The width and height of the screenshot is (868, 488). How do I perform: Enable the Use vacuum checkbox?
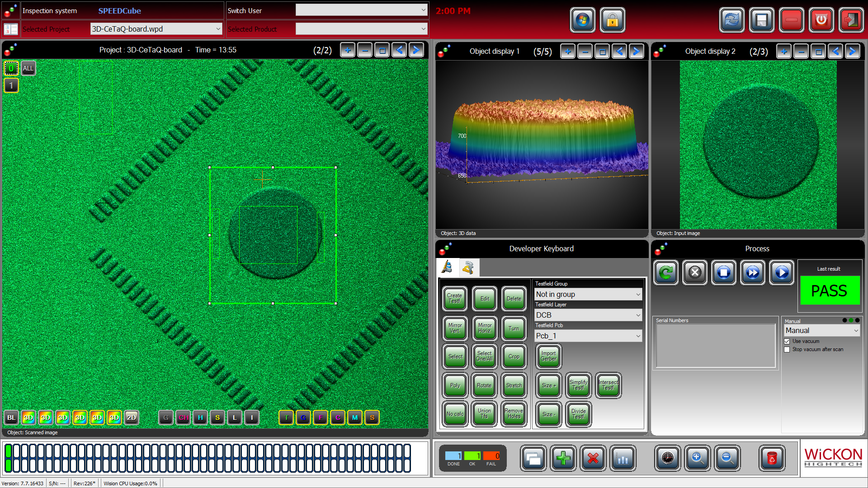[x=787, y=342]
